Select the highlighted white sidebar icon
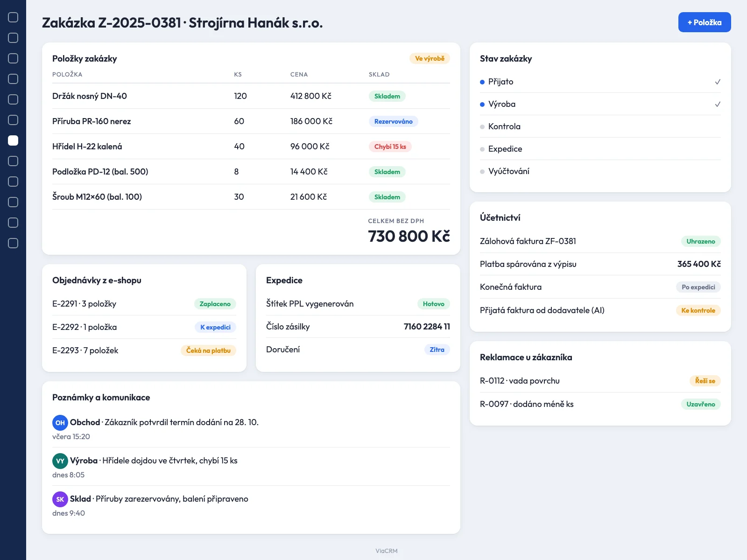Image resolution: width=747 pixels, height=560 pixels. click(13, 140)
